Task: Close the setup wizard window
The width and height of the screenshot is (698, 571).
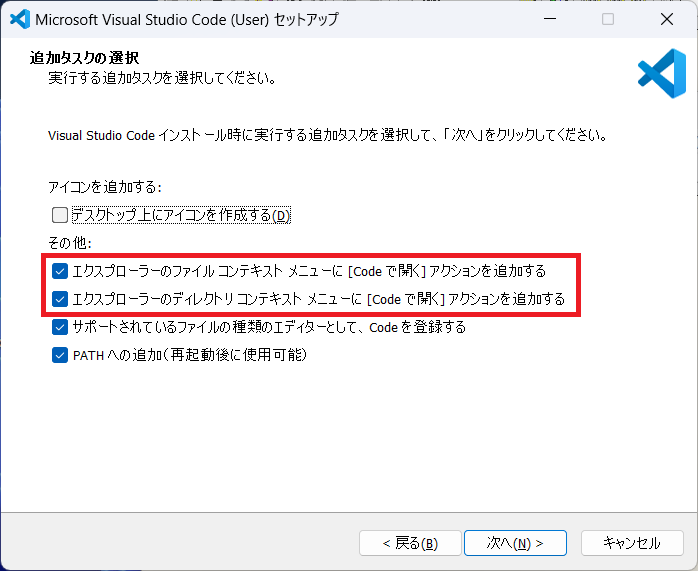Action: pos(666,19)
